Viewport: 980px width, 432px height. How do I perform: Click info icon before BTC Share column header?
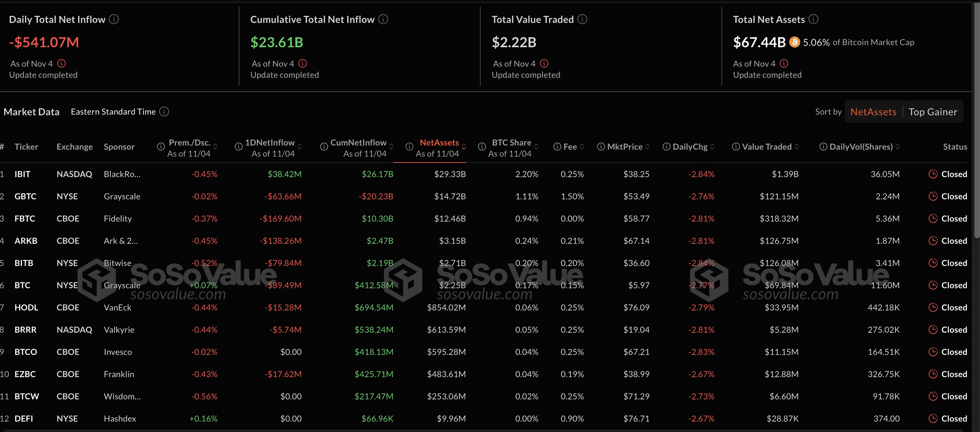pyautogui.click(x=482, y=147)
